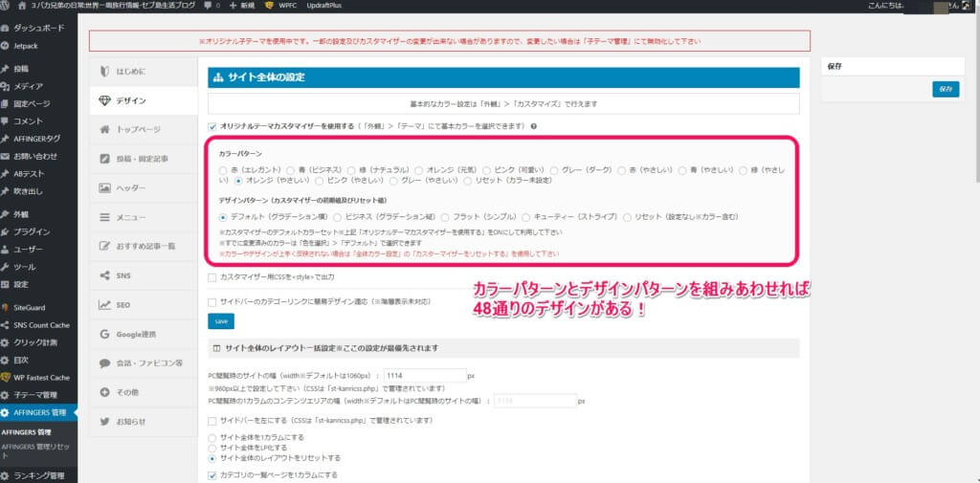Image resolution: width=980 pixels, height=483 pixels.
Task: Switch to メニュー tab
Action: (144, 217)
